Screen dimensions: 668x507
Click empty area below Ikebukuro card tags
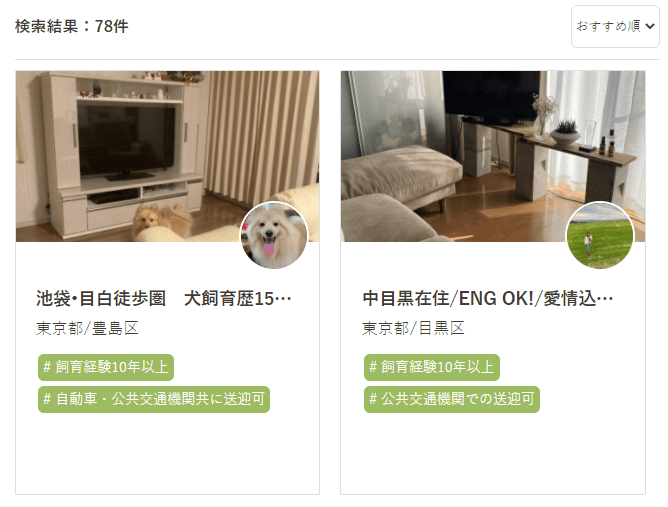pos(167,454)
